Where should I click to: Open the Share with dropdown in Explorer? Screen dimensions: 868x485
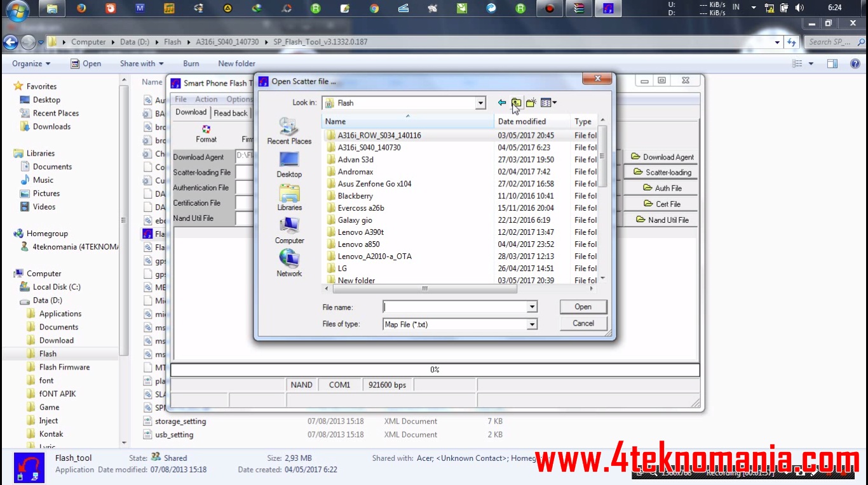coord(142,63)
